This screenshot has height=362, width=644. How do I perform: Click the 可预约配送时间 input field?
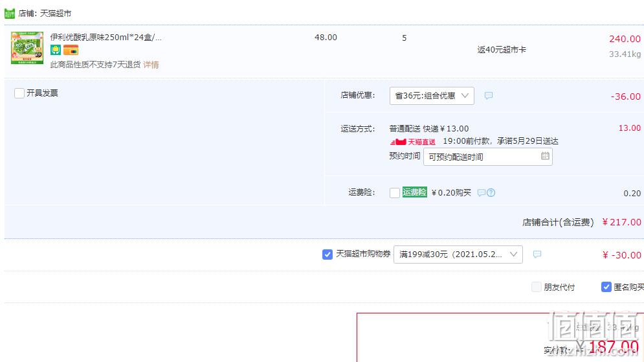pos(487,157)
